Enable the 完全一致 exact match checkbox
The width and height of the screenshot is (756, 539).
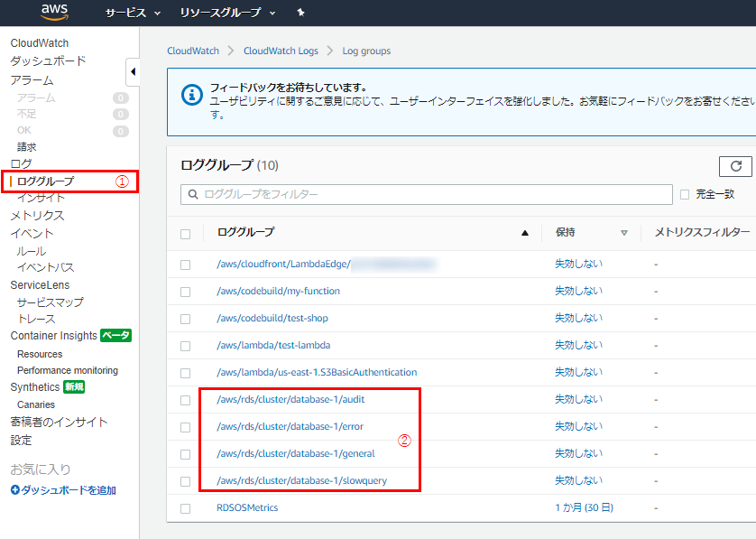click(x=685, y=194)
